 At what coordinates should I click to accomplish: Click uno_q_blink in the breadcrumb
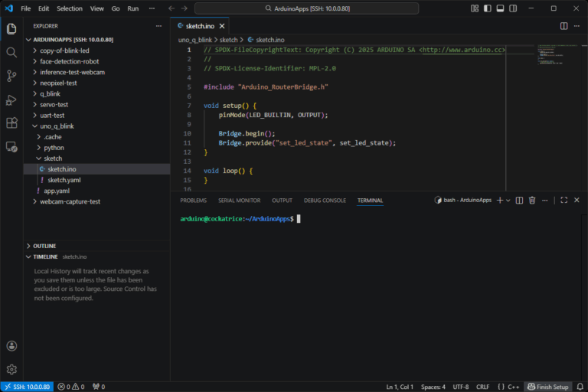(195, 40)
